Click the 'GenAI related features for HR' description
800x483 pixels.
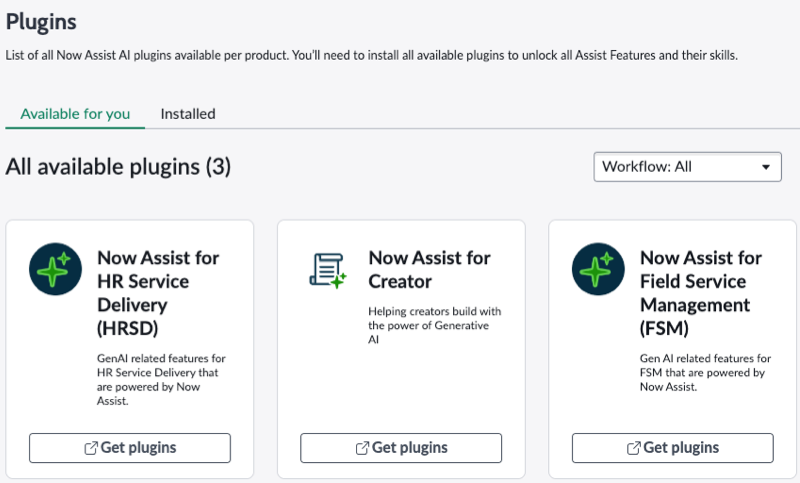click(x=161, y=379)
